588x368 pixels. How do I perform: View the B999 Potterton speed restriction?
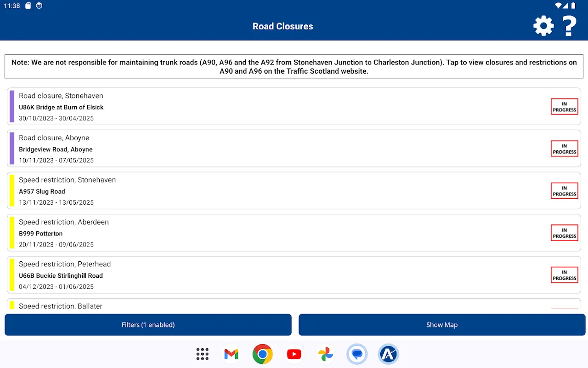tap(276, 233)
